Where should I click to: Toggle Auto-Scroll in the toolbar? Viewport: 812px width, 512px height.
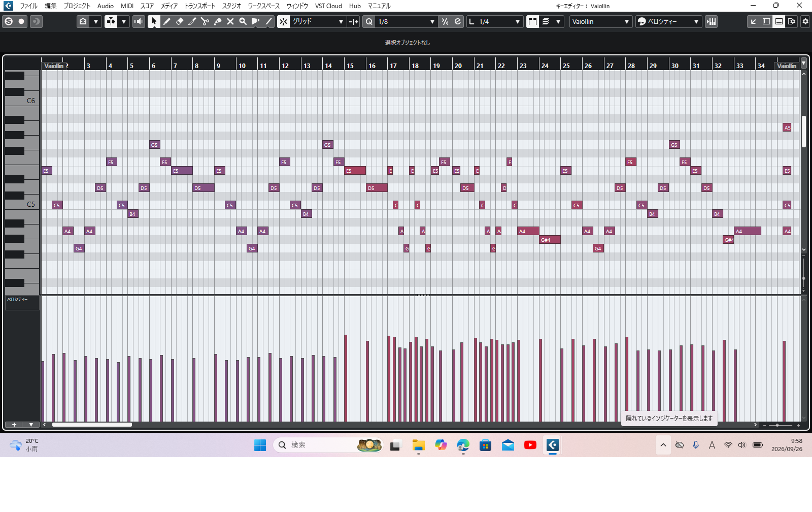pos(111,21)
